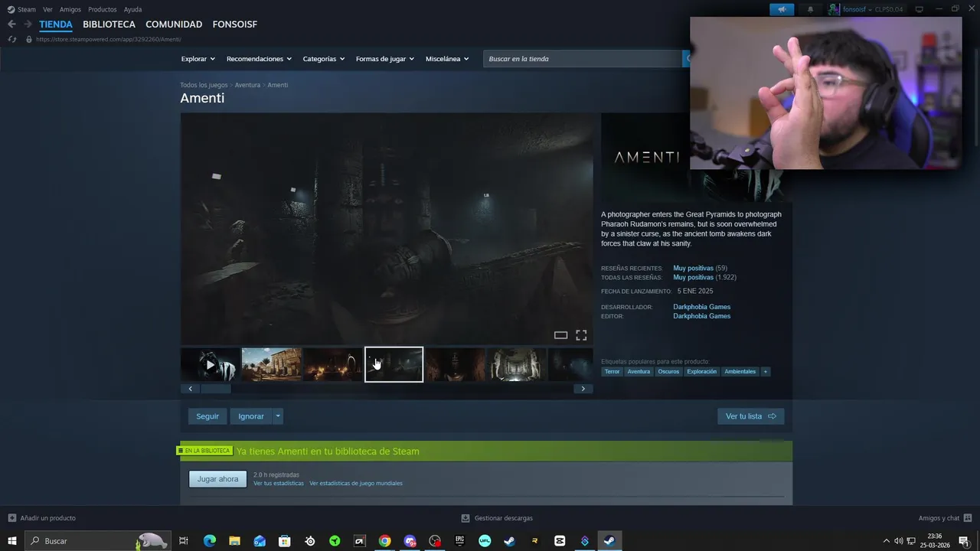Click the Ver tu lista button
Image resolution: width=980 pixels, height=551 pixels.
click(x=750, y=416)
